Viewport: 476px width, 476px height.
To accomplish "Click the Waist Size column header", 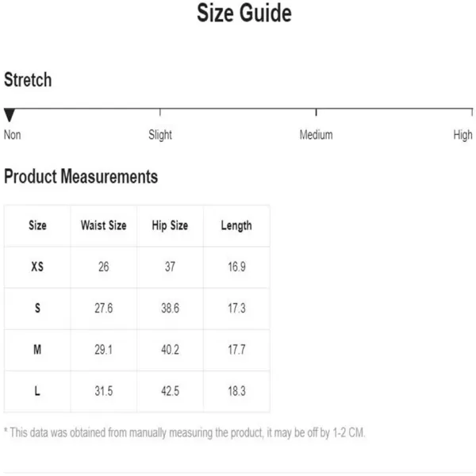I will pos(103,225).
